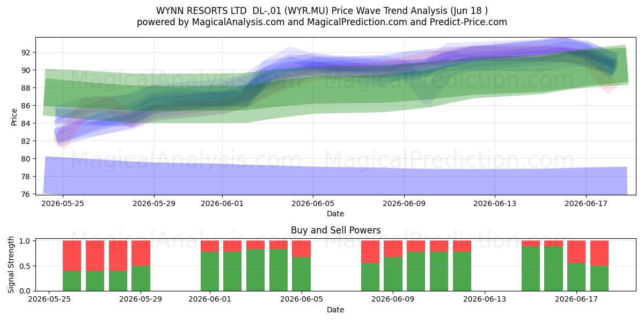Screen dimensions: 644x322
Task: Click 2026-06-01 tick on the bar chart
Action: [209, 299]
